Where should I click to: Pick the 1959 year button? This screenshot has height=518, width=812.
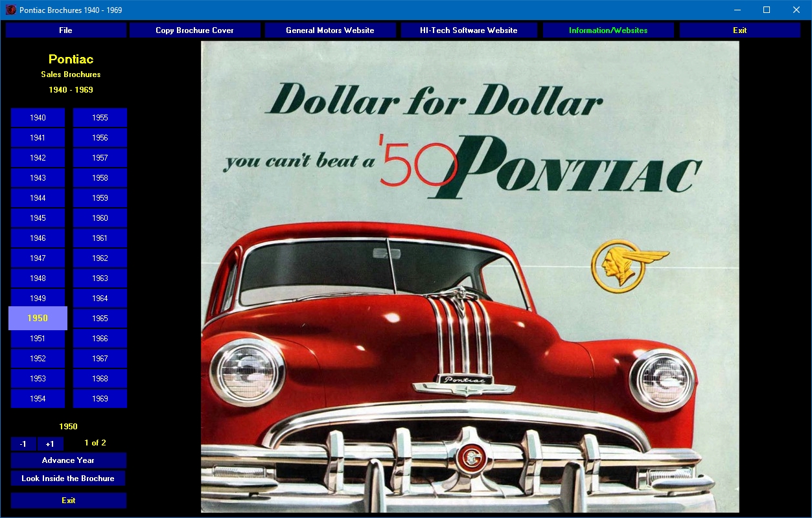pos(100,198)
